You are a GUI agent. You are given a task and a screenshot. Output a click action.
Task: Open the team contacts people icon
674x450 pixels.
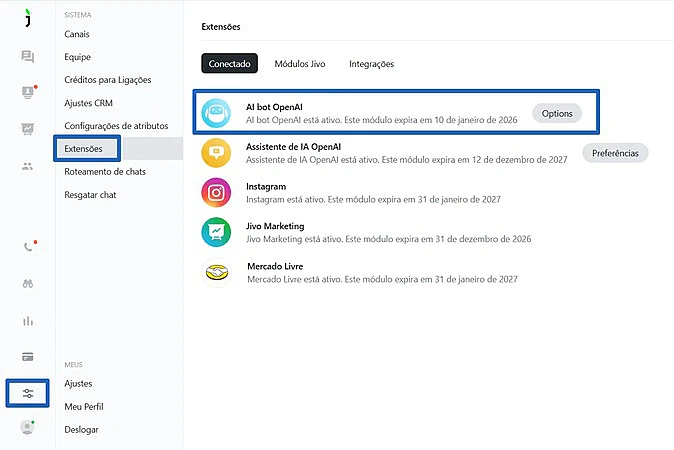pos(28,166)
